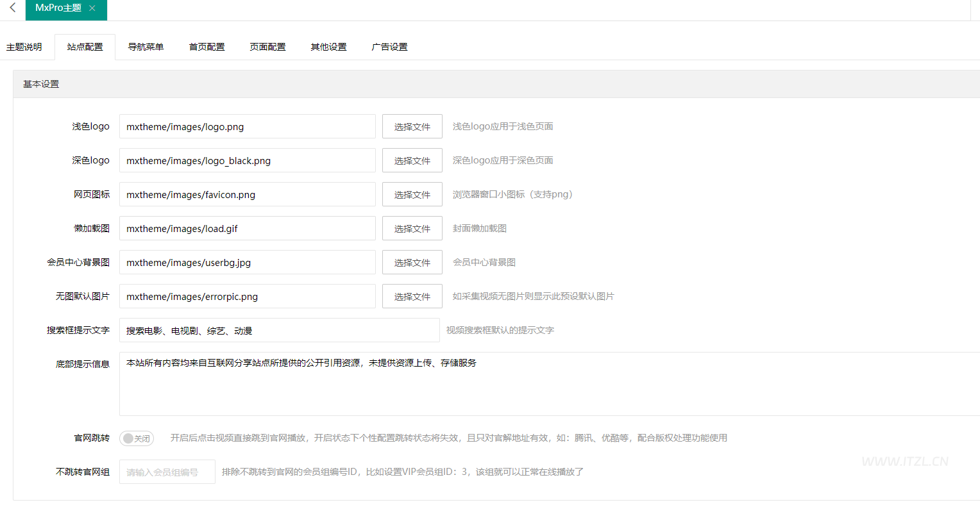Image resolution: width=980 pixels, height=507 pixels.
Task: Choose a file for 无图默认图片
Action: coord(412,296)
